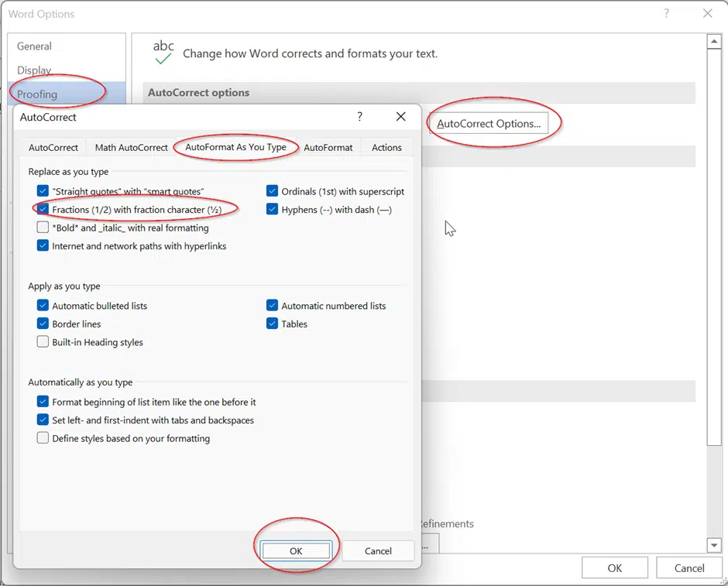The height and width of the screenshot is (586, 728).
Task: Enable Define styles based on your formatting
Action: (43, 438)
